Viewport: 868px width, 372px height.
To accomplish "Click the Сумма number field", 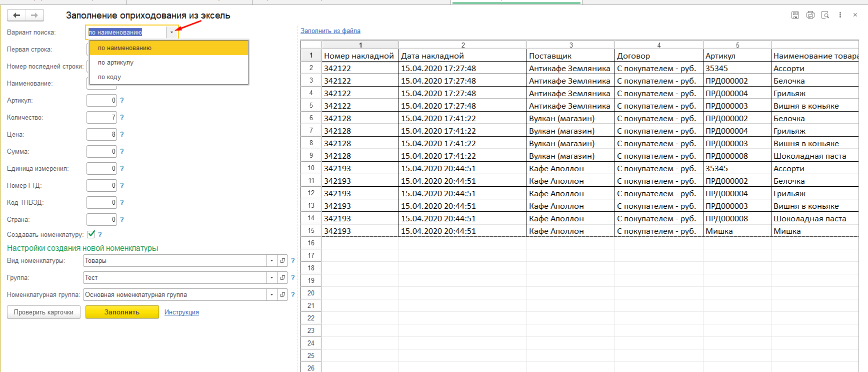I will click(x=101, y=151).
